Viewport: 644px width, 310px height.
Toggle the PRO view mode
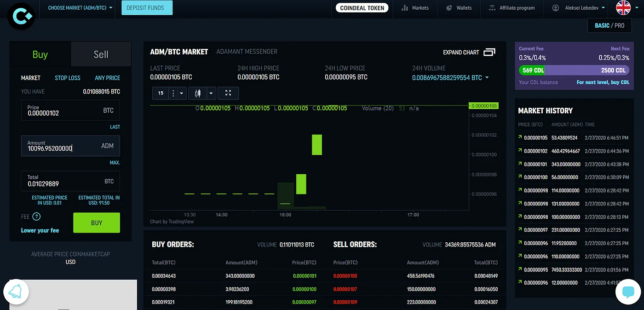pos(619,25)
